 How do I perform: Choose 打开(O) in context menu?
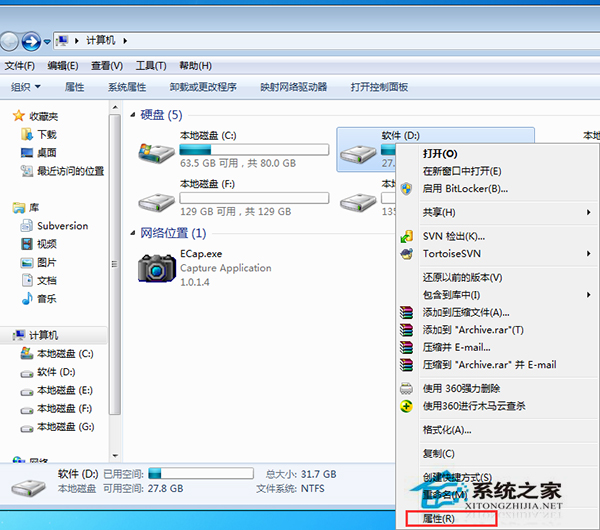440,154
